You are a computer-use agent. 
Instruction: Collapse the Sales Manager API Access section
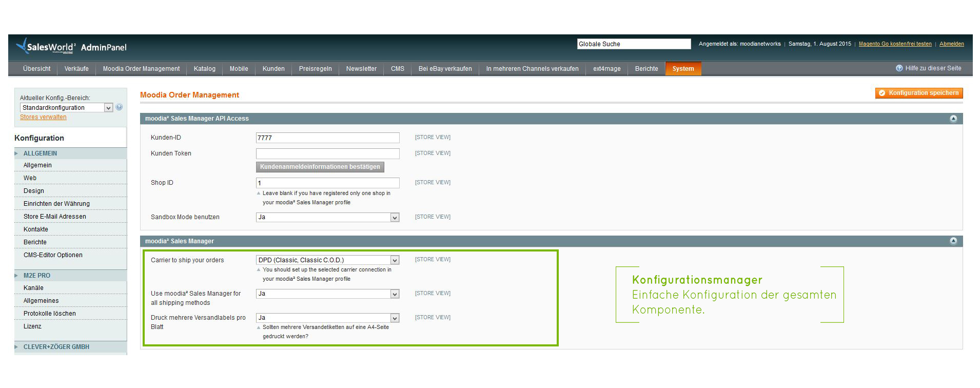(953, 119)
